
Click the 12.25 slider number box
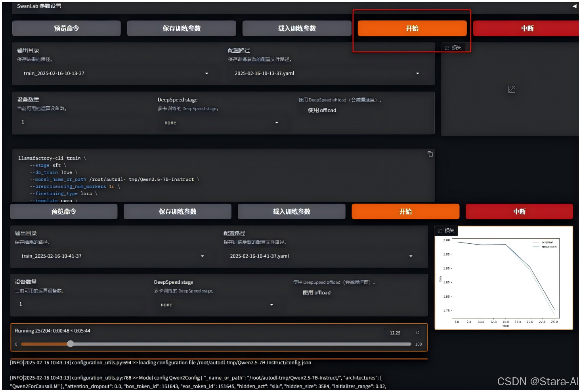tap(399, 333)
